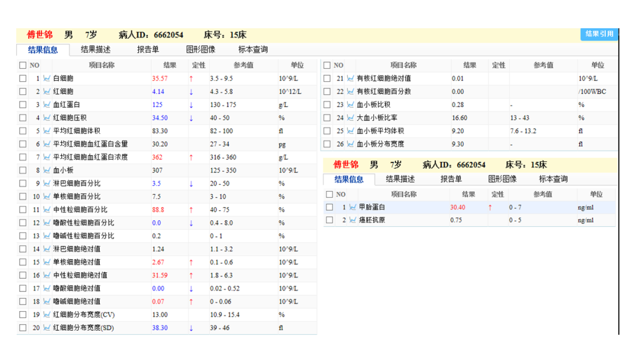The width and height of the screenshot is (644, 363).
Task: Click the 30.40 result for 甲胎蛋白
Action: pyautogui.click(x=457, y=207)
